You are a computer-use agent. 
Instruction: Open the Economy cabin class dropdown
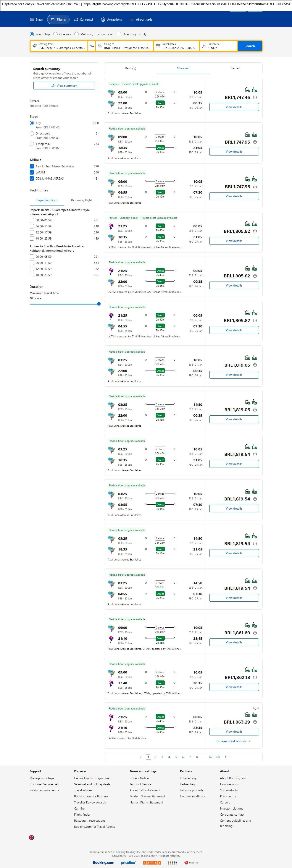104,34
